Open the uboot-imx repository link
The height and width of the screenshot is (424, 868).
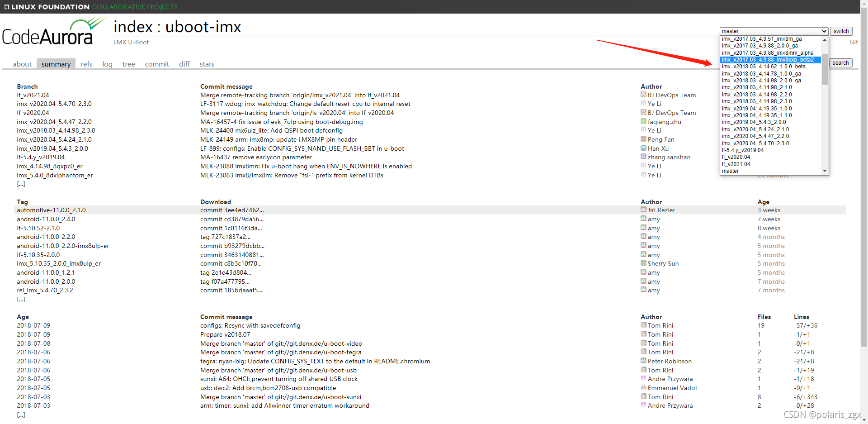pyautogui.click(x=203, y=27)
